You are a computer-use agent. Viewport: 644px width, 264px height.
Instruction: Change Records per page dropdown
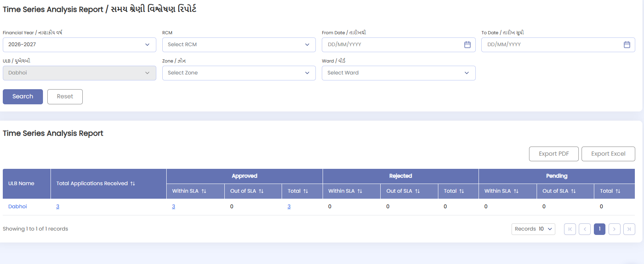(533, 229)
